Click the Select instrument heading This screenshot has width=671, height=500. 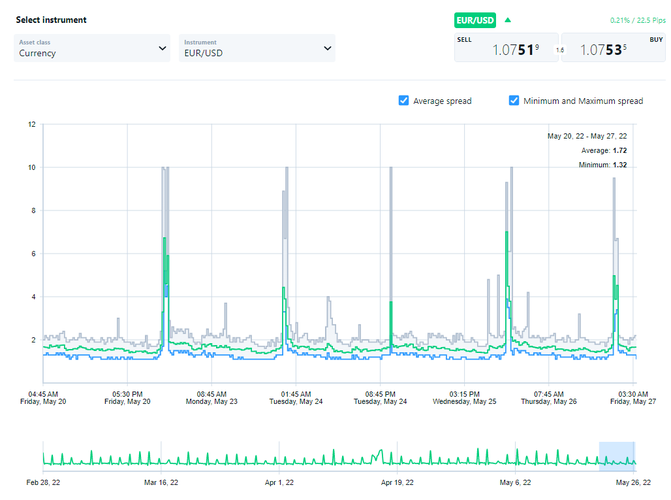[51, 20]
